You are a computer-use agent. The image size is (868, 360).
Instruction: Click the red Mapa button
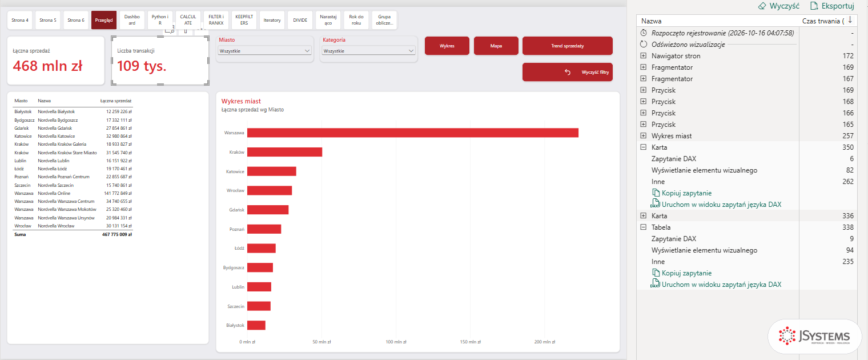pyautogui.click(x=496, y=46)
